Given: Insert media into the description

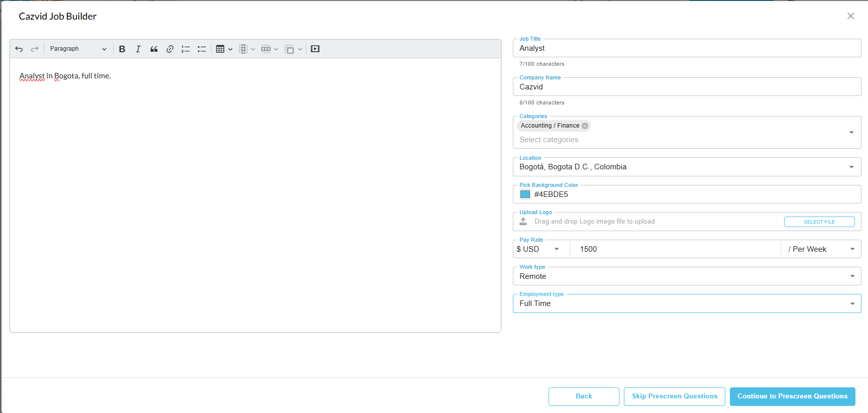Looking at the screenshot, I should (x=315, y=49).
